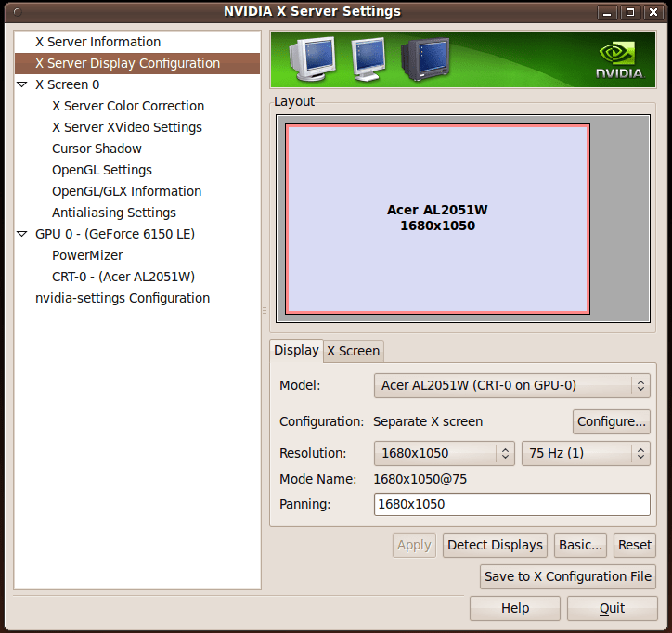
Task: Click the leftmost monitor icon in banner
Action: (x=311, y=58)
